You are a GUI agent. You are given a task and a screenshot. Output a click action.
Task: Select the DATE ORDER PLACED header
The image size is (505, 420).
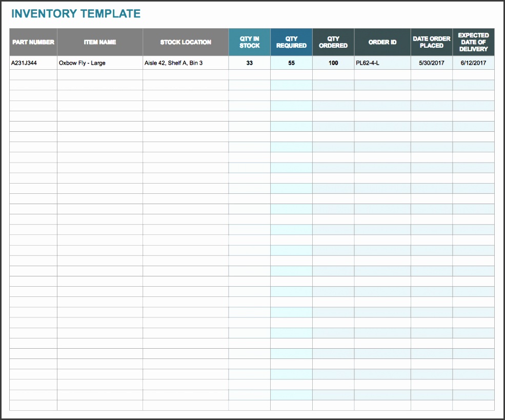pyautogui.click(x=432, y=42)
